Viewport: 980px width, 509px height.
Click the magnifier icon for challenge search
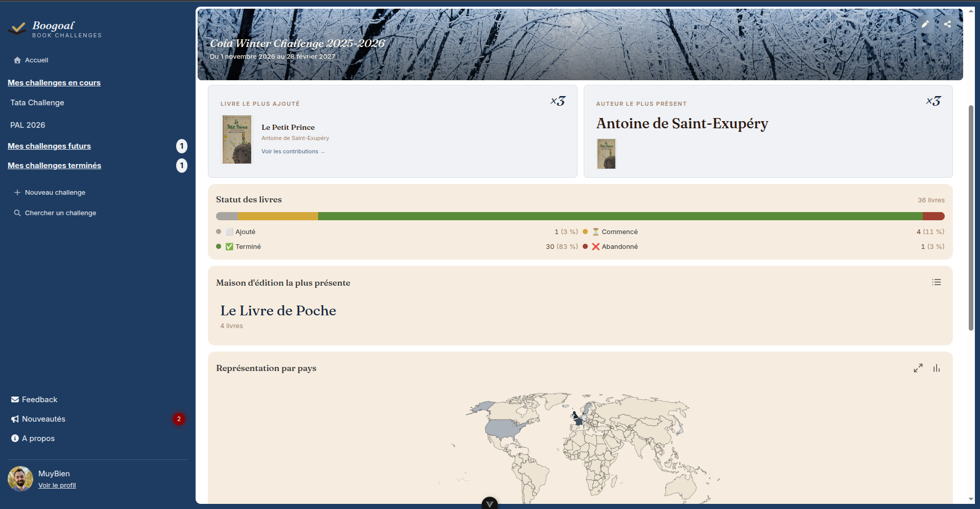pos(17,213)
